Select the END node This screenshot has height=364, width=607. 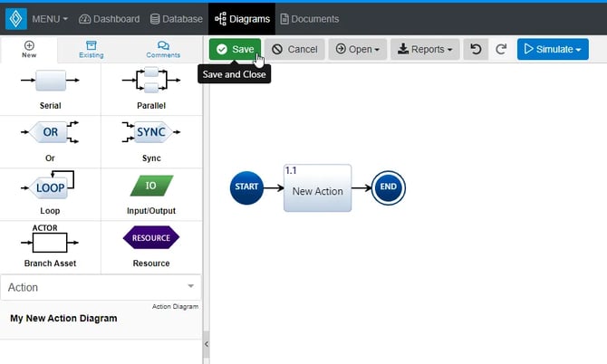point(389,187)
